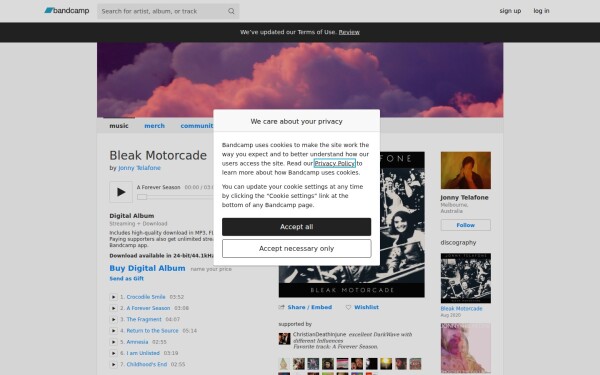Open Jonny Telafone artist photo
This screenshot has height=375, width=600.
click(466, 170)
